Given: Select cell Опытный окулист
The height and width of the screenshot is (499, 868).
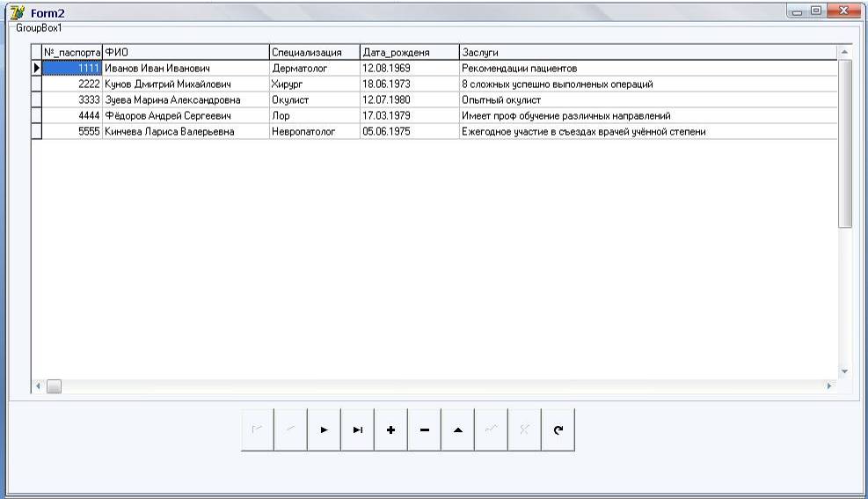Looking at the screenshot, I should point(648,99).
